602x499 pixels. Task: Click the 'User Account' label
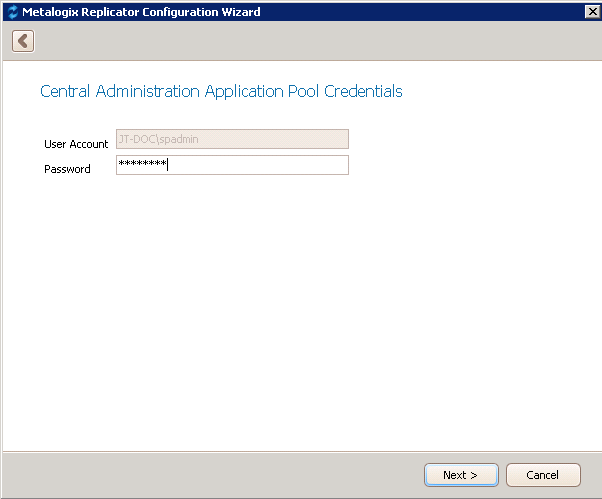pyautogui.click(x=76, y=144)
